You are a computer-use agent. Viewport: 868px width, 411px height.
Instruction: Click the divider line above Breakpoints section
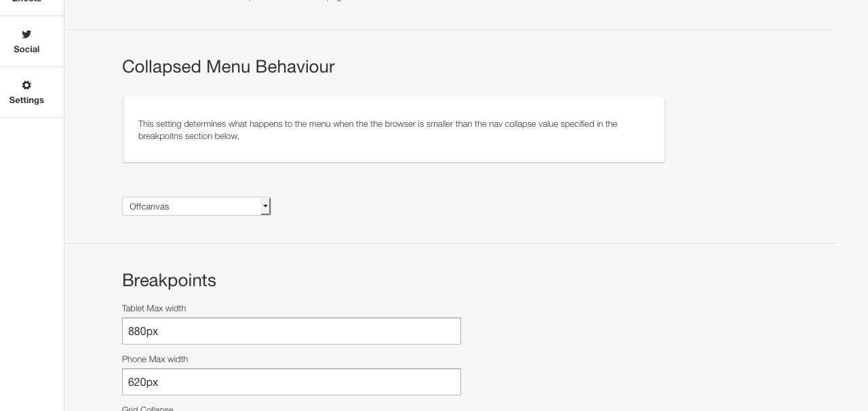point(450,243)
